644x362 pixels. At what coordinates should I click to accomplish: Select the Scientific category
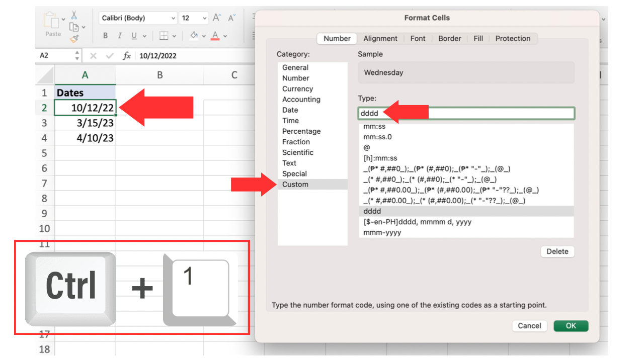pos(312,152)
